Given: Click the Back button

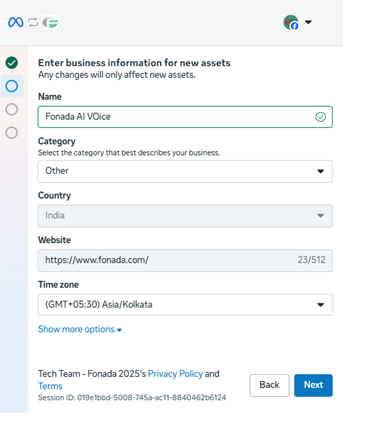Looking at the screenshot, I should point(269,385).
